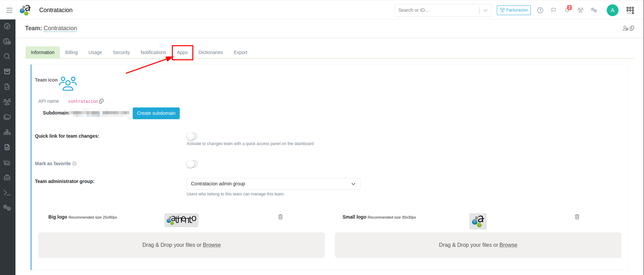Click the flag icon in header
The image size is (644, 275).
[554, 10]
